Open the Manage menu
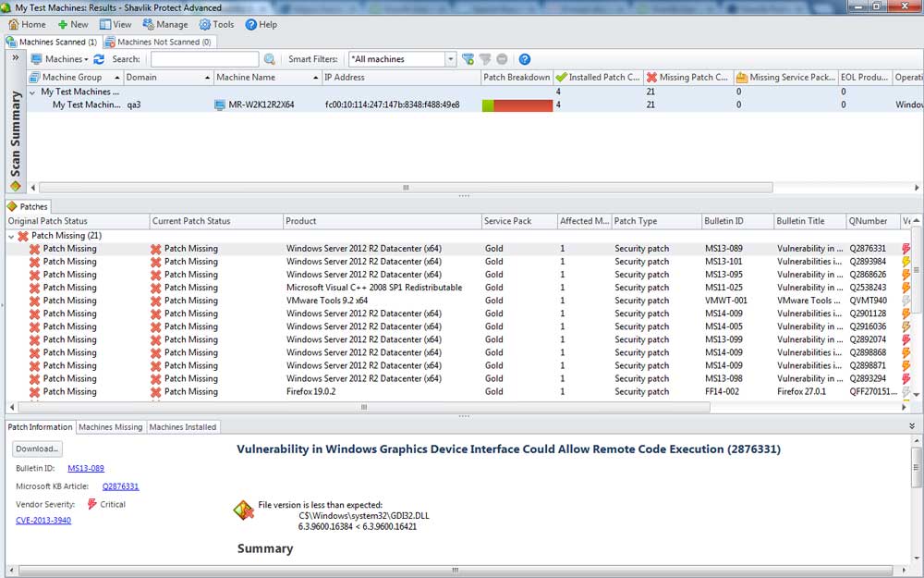924x578 pixels. (165, 24)
